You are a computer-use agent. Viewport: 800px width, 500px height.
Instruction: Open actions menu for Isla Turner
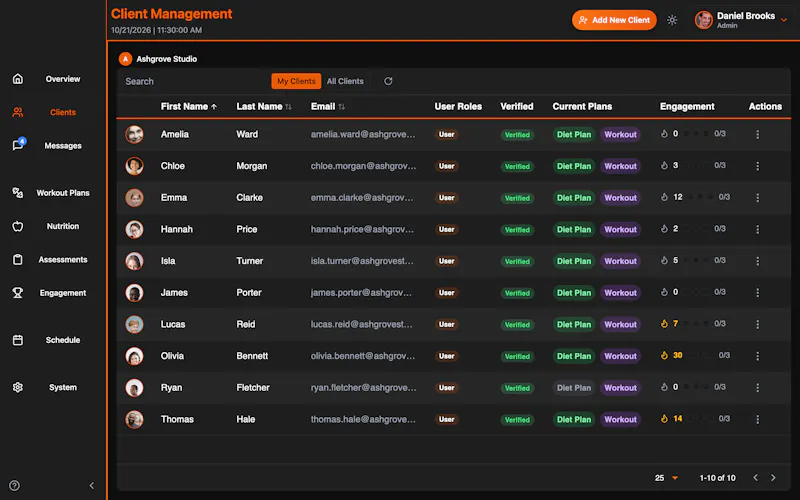click(757, 261)
